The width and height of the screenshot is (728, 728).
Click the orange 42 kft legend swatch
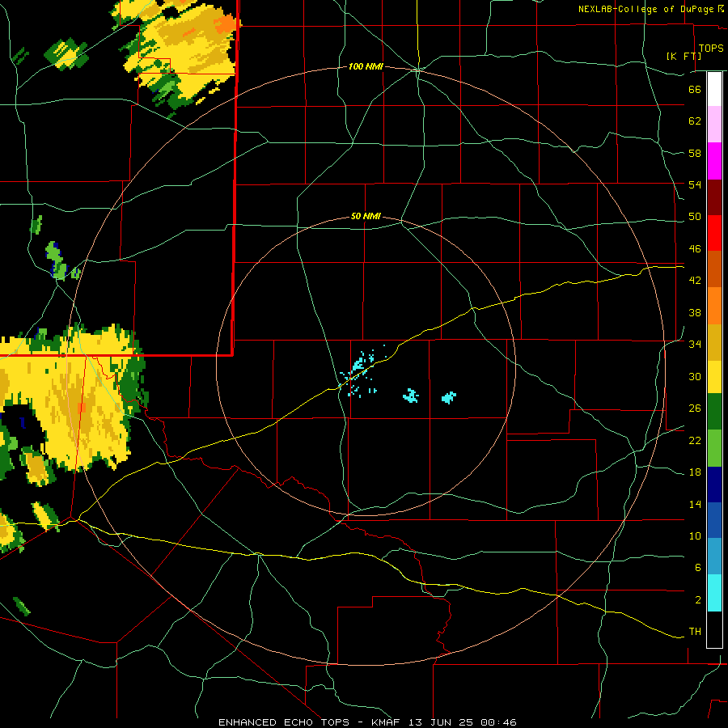coord(714,305)
